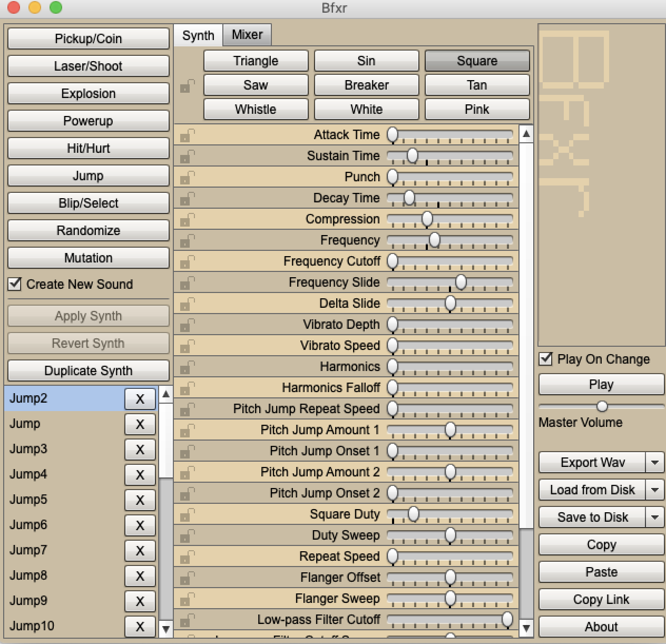Toggle the waveform type lock icon
Image resolution: width=666 pixels, height=644 pixels.
(187, 86)
